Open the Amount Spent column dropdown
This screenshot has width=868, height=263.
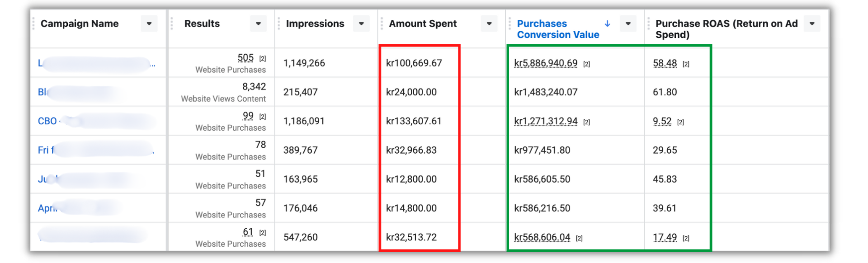(489, 24)
